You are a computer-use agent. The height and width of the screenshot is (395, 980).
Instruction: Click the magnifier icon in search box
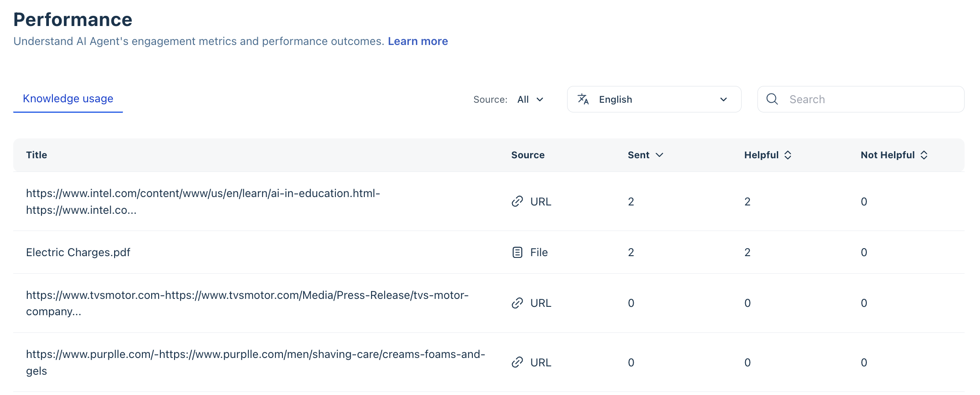(772, 99)
